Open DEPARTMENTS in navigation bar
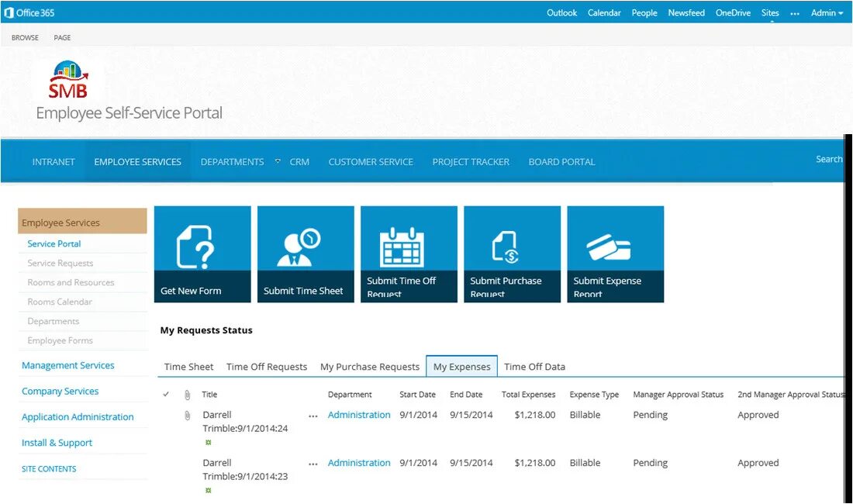Viewport: 853px width, 504px height. [233, 161]
